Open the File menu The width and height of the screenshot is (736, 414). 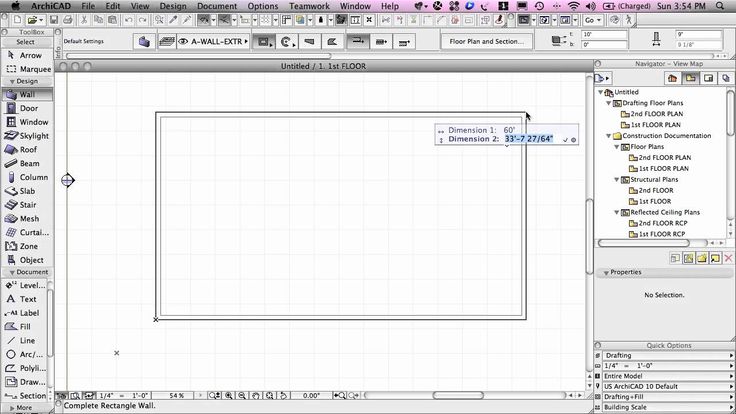[x=88, y=6]
